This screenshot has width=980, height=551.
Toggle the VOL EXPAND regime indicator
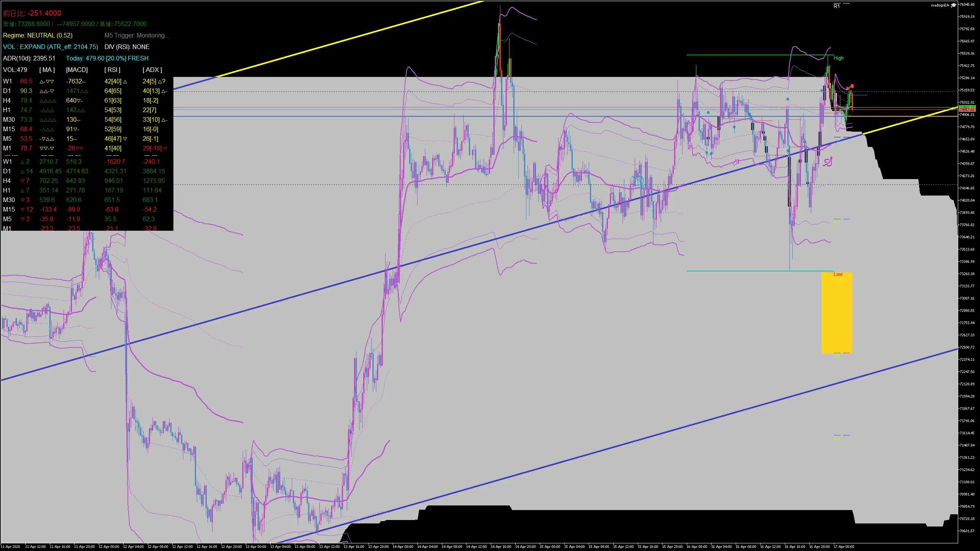click(x=50, y=47)
